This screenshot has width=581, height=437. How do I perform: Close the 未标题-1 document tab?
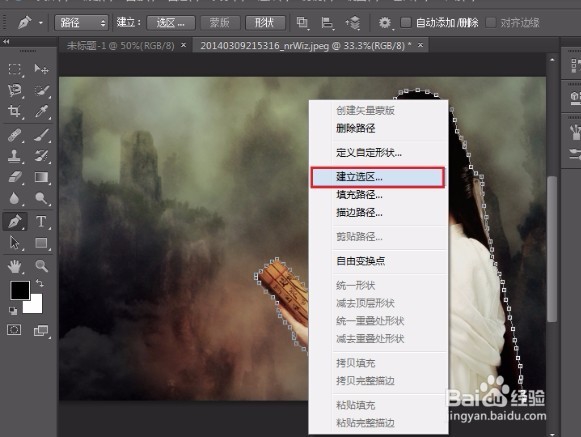coord(183,45)
